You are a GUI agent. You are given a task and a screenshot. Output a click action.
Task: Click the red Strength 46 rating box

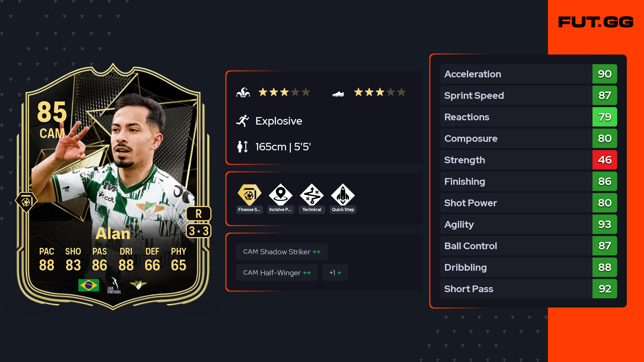(x=605, y=160)
